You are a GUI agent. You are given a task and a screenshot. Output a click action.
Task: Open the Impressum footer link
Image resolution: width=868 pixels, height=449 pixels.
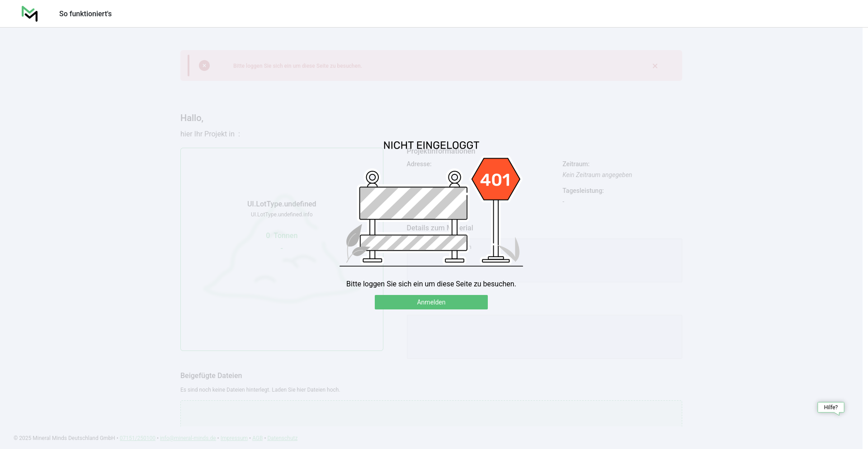tap(234, 438)
